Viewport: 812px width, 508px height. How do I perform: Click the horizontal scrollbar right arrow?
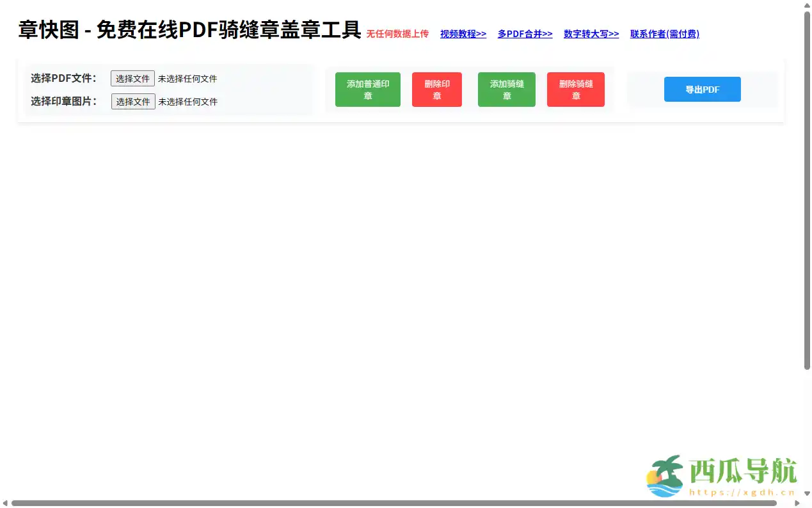pyautogui.click(x=797, y=503)
